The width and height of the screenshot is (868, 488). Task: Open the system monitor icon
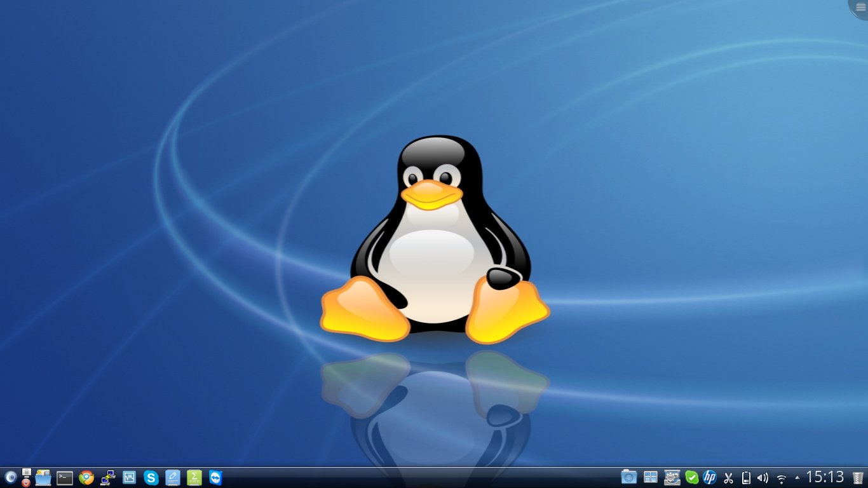pos(130,477)
